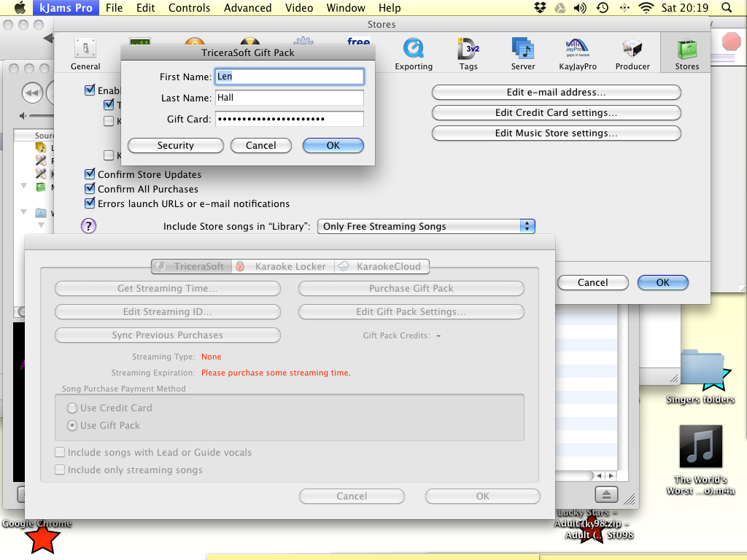Toggle the Confirm All Purchases checkbox
This screenshot has height=560, width=747.
[90, 189]
